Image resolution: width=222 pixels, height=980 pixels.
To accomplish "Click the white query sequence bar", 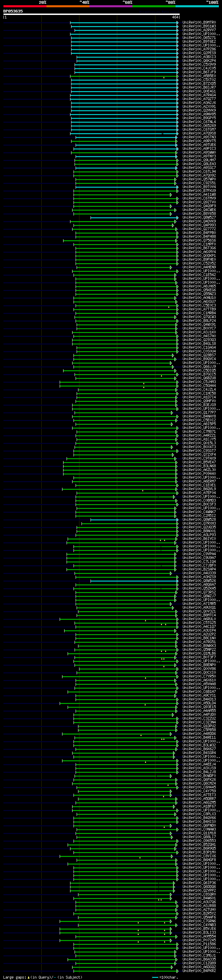I will coord(92,14).
